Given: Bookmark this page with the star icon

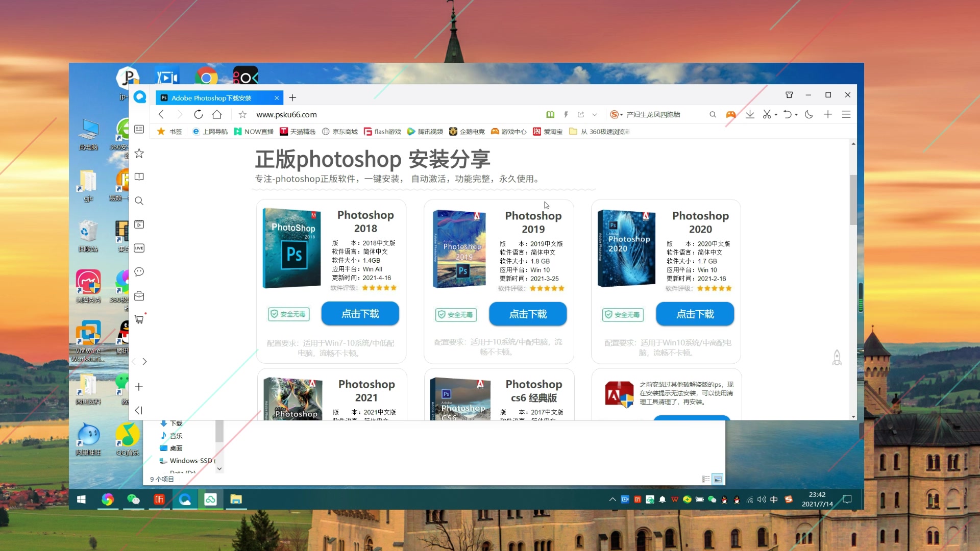Looking at the screenshot, I should click(243, 114).
